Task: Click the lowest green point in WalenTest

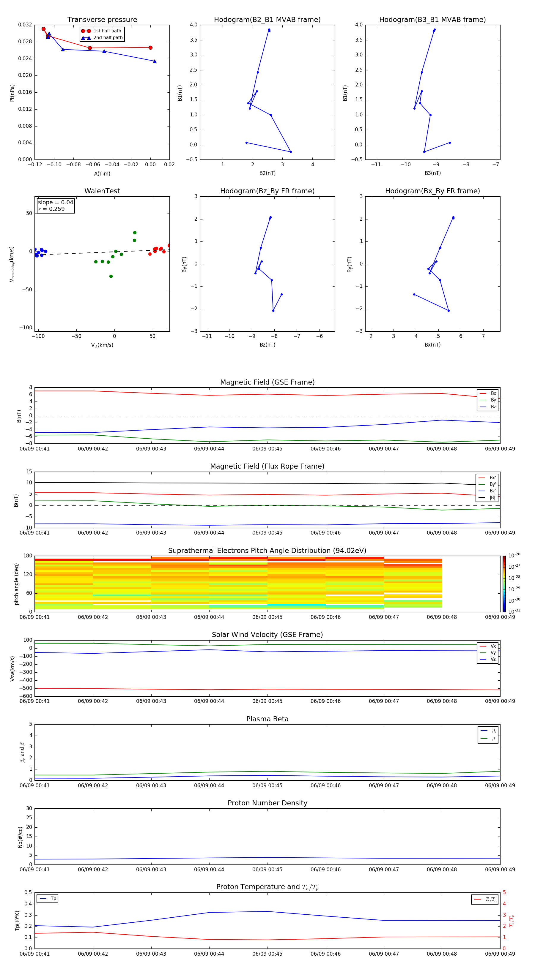Action: point(111,276)
